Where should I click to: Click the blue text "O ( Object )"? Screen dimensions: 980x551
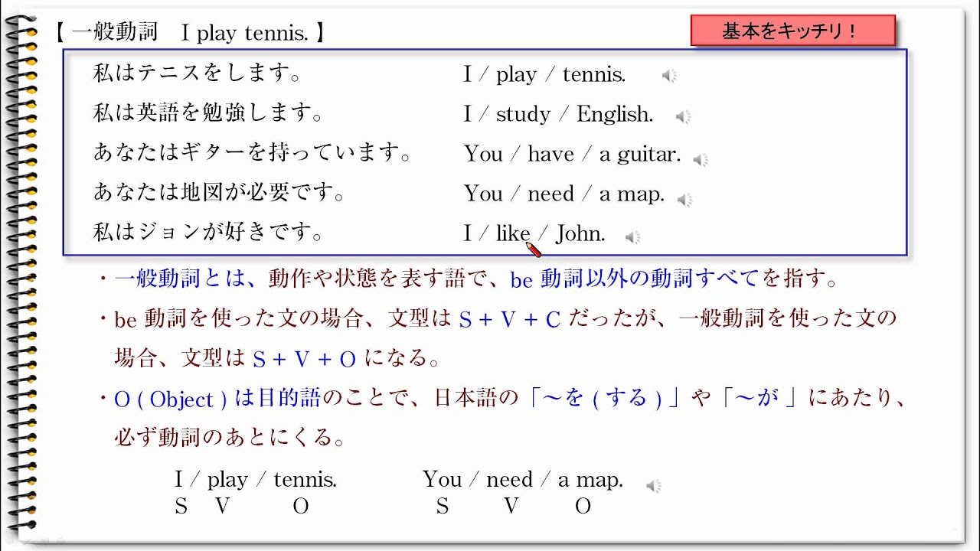point(171,399)
